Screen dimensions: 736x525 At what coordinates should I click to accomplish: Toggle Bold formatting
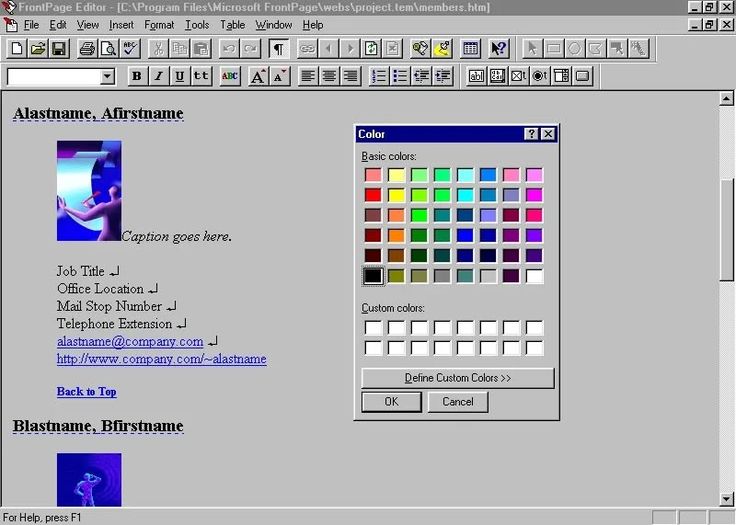(x=136, y=76)
